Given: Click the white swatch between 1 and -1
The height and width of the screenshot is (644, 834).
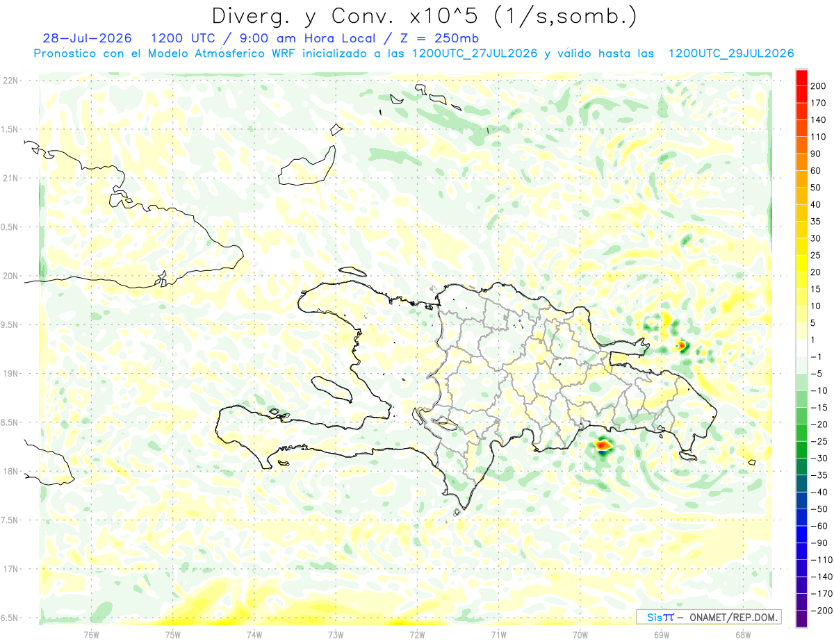Looking at the screenshot, I should tap(801, 348).
